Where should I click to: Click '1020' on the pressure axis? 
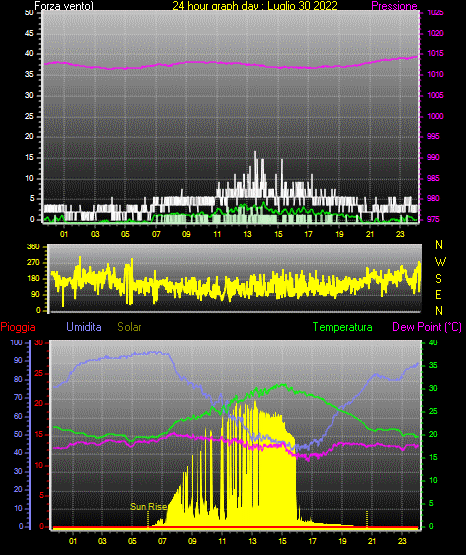tap(435, 33)
